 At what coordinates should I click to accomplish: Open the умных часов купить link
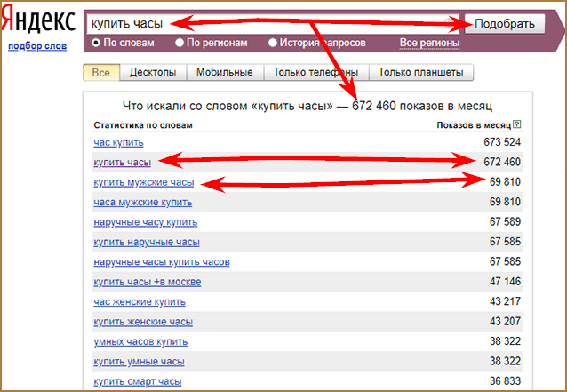(140, 341)
